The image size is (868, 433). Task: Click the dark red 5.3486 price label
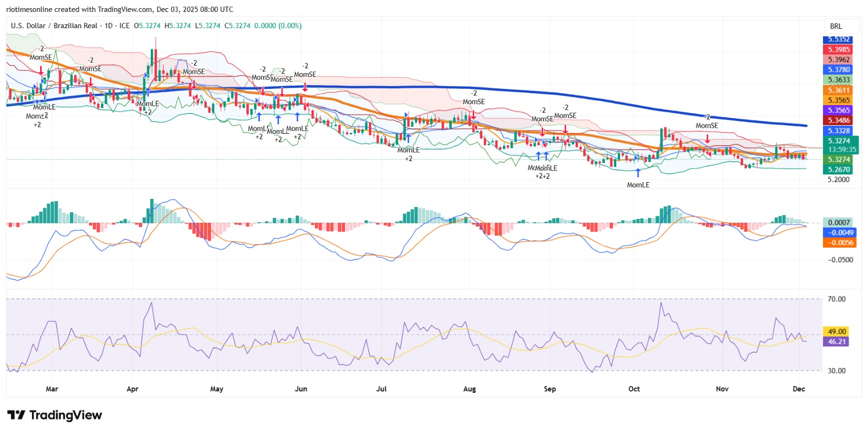click(x=838, y=120)
